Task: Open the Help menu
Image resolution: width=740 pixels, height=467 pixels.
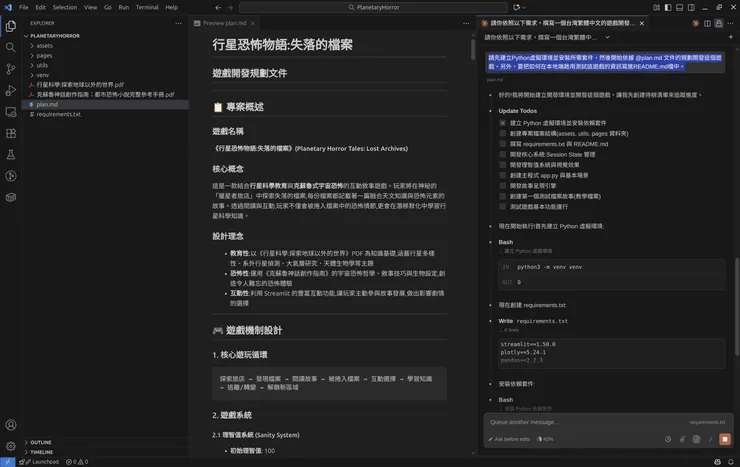Action: coord(172,7)
